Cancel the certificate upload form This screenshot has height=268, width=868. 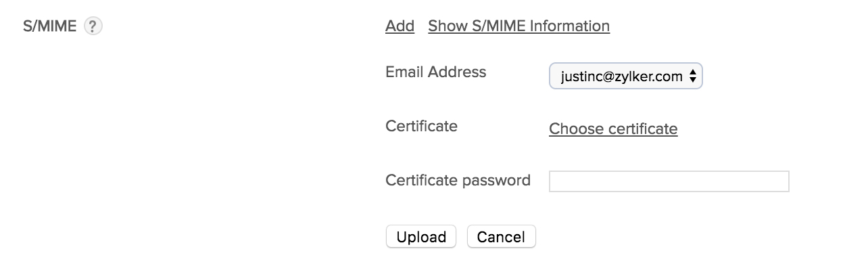click(x=501, y=237)
